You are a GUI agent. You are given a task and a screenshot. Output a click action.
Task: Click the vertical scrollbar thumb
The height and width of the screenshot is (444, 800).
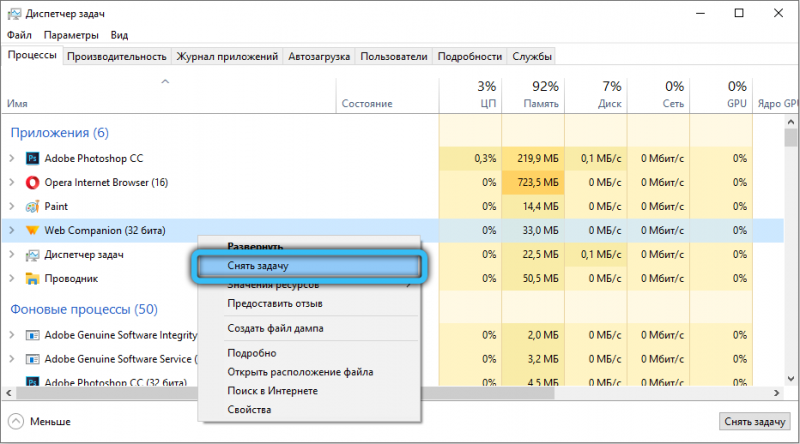791,138
